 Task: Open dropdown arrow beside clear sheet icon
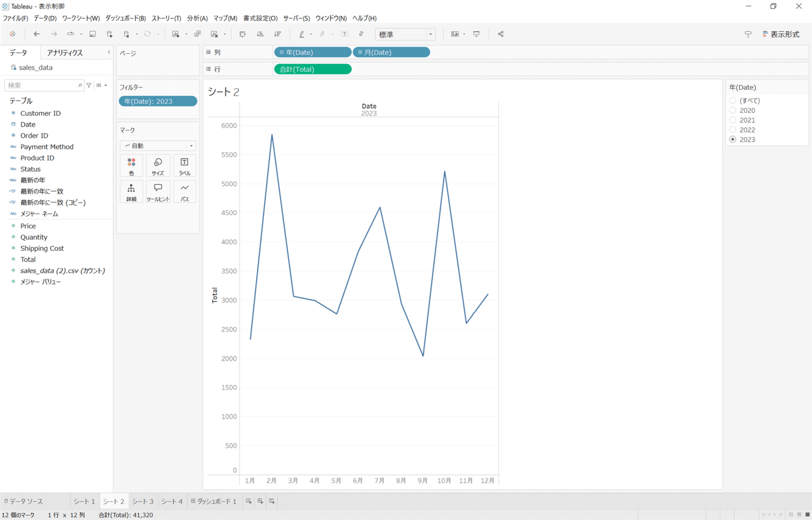[225, 34]
